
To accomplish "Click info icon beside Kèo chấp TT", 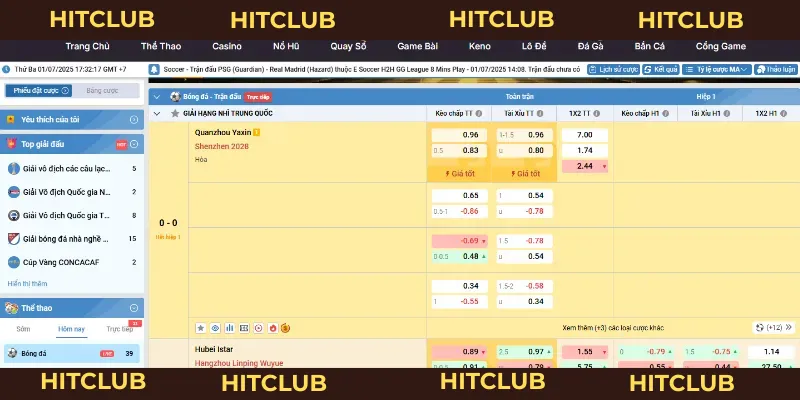I will coord(479,114).
